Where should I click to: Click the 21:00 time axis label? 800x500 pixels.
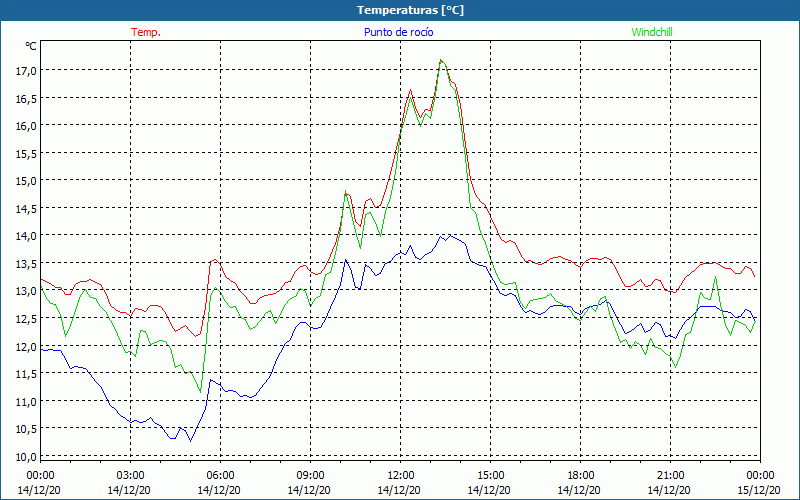[x=670, y=476]
